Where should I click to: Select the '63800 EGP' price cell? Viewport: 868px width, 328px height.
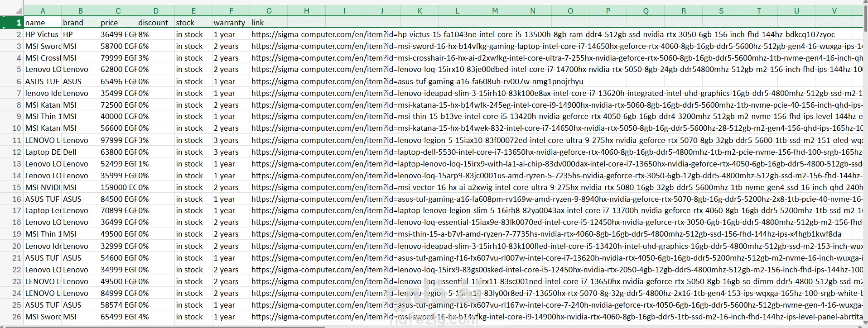pos(118,152)
